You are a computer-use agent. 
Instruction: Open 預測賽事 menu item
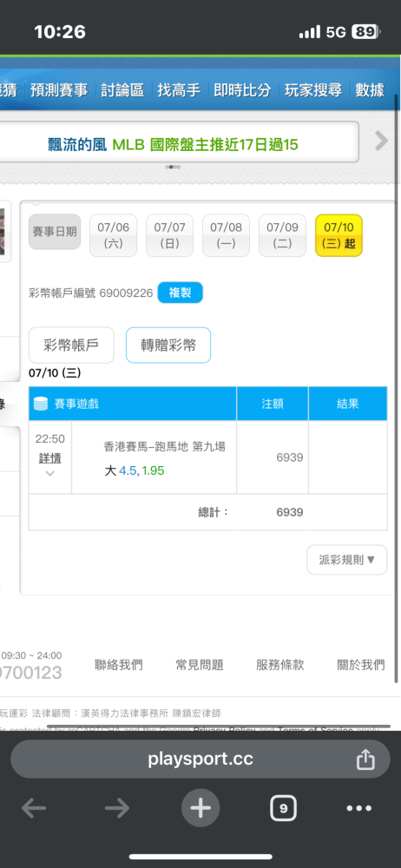point(59,89)
